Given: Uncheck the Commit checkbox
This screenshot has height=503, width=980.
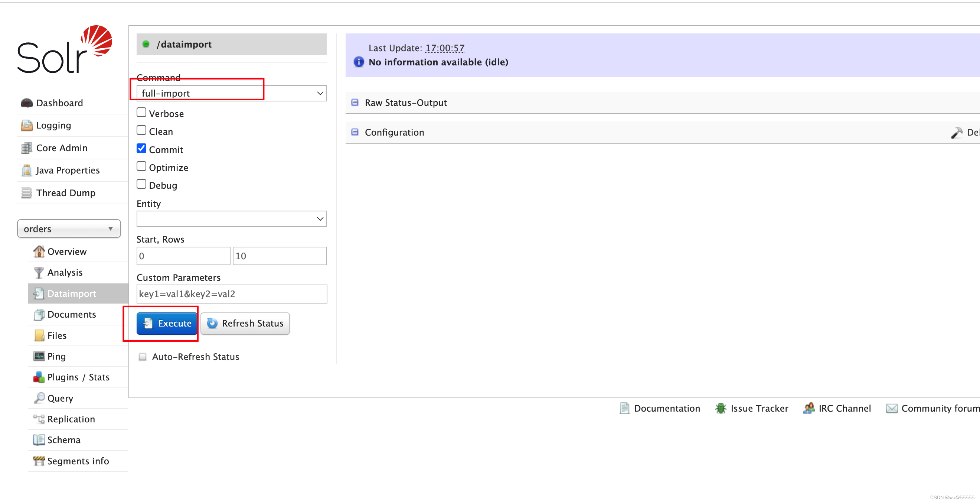Looking at the screenshot, I should tap(141, 149).
